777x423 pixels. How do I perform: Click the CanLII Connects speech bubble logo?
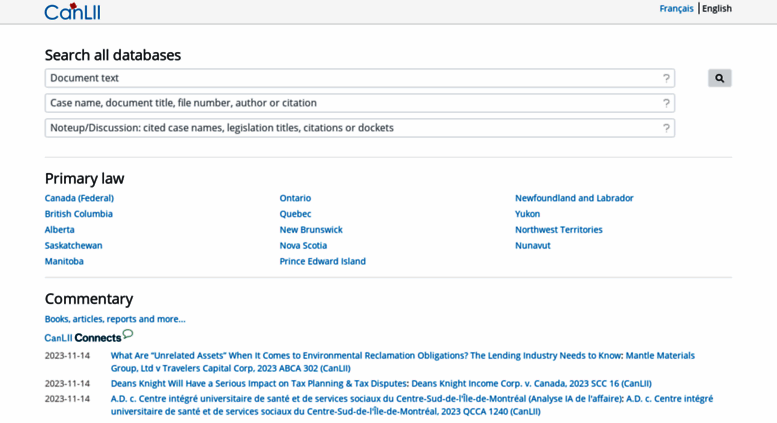(x=89, y=336)
